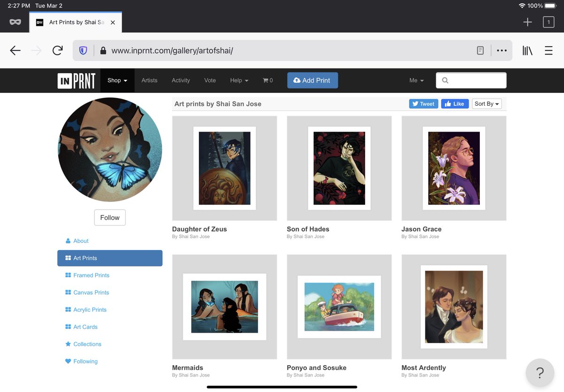
Task: Click the Add Print button
Action: [313, 80]
